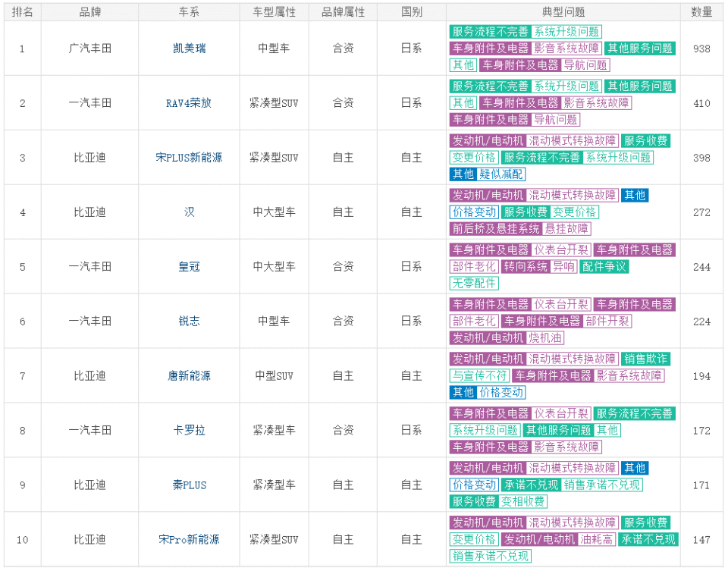The image size is (728, 571).
Task: Open the 唐新能源 series link
Action: click(189, 376)
